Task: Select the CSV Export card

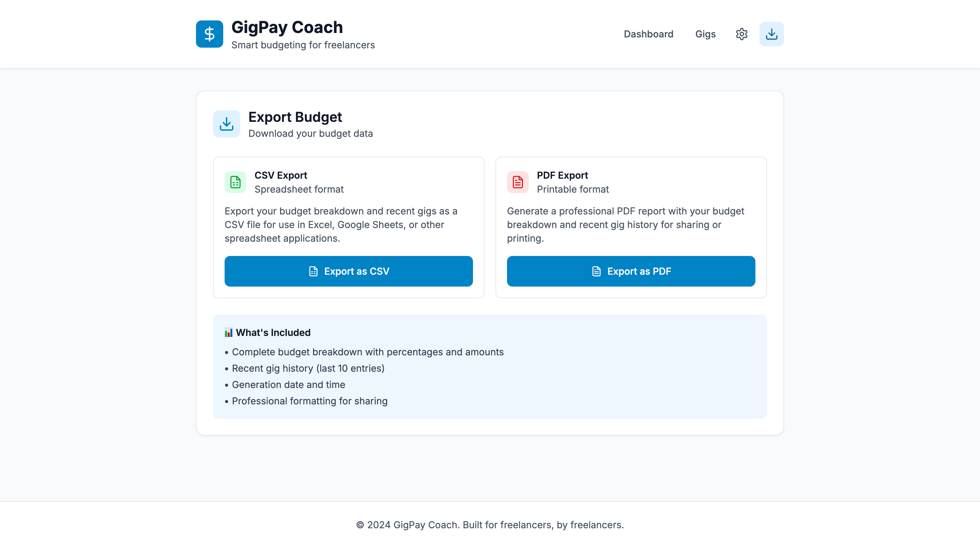Action: 348,227
